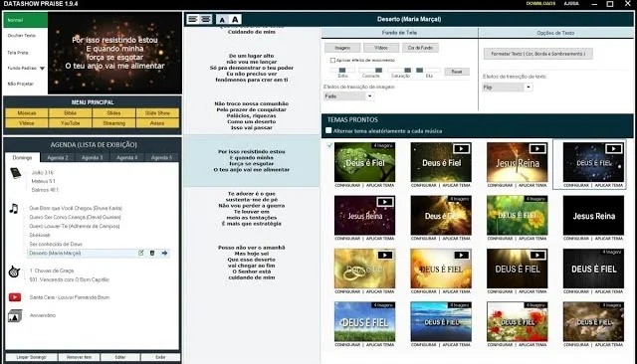The width and height of the screenshot is (637, 364).
Task: Open the yellow Vídeos menu button
Action: pos(27,123)
